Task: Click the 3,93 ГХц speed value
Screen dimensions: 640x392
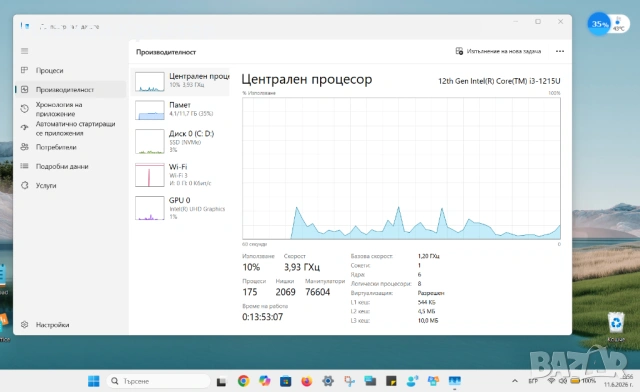Action: 302,267
